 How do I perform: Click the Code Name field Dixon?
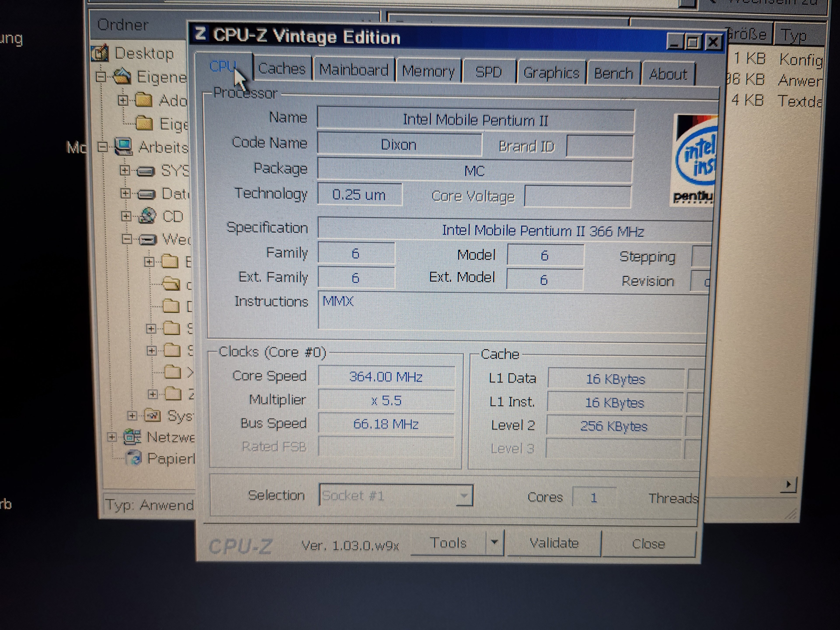tap(399, 145)
